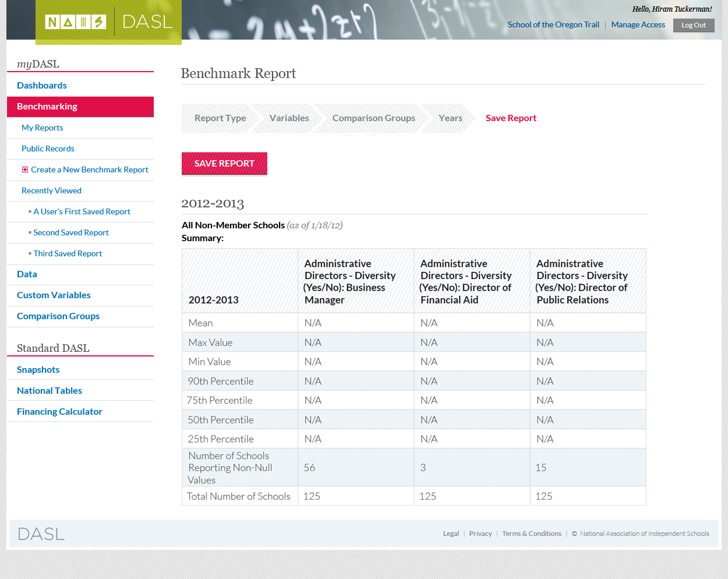Open the Legal page
The width and height of the screenshot is (728, 579).
coord(451,534)
